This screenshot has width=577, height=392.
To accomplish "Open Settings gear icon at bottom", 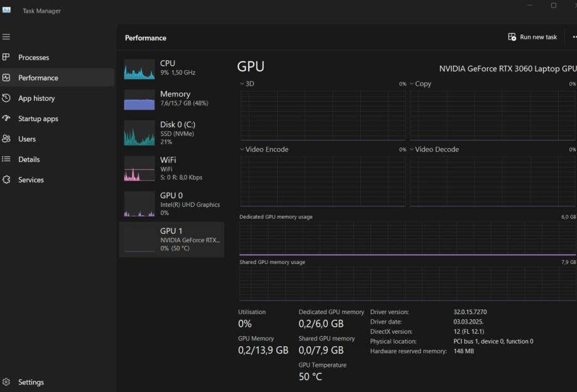I will coord(6,382).
